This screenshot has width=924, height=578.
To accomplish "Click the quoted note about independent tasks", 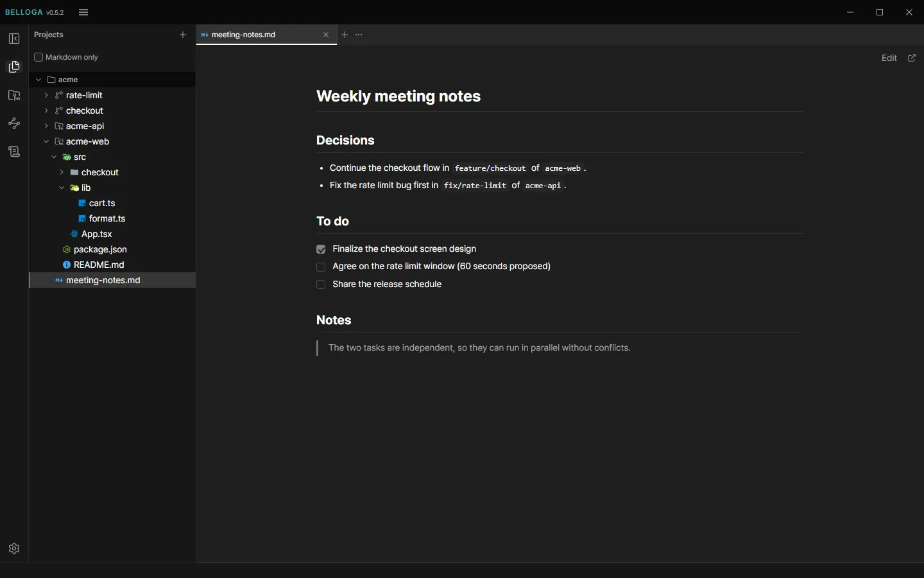I will (x=479, y=347).
